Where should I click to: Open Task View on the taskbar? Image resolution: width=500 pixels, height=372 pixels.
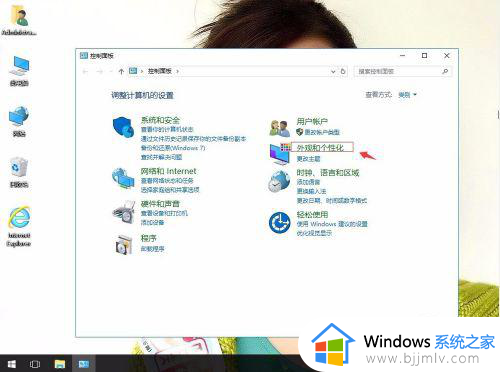click(35, 364)
